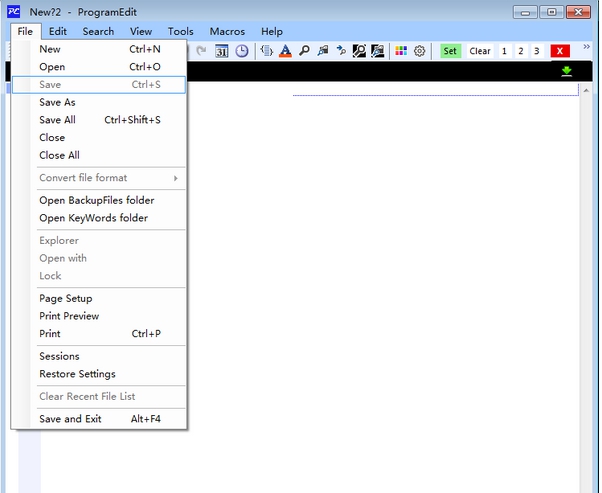Choose Save All from the File menu
The width and height of the screenshot is (602, 493).
click(99, 120)
